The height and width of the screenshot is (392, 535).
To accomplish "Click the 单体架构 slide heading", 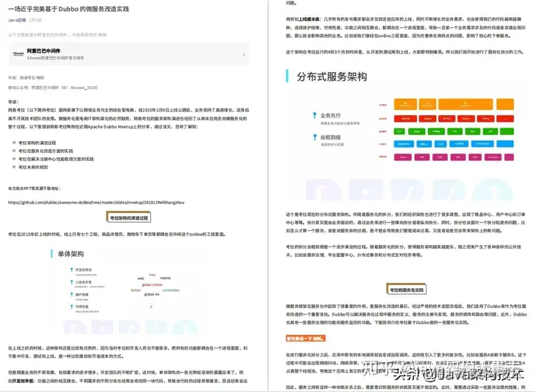I will pyautogui.click(x=71, y=254).
